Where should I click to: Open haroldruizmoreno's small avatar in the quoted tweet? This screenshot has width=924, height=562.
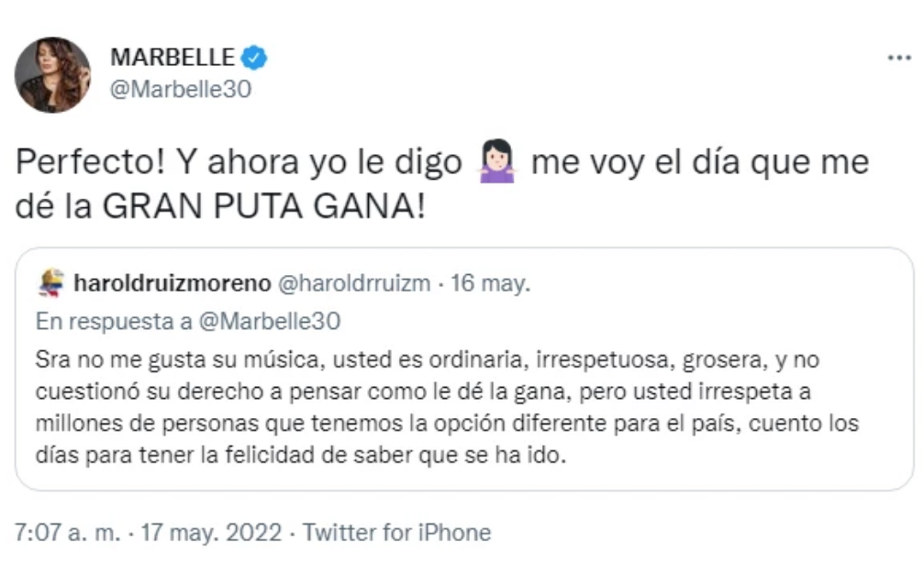[x=50, y=283]
